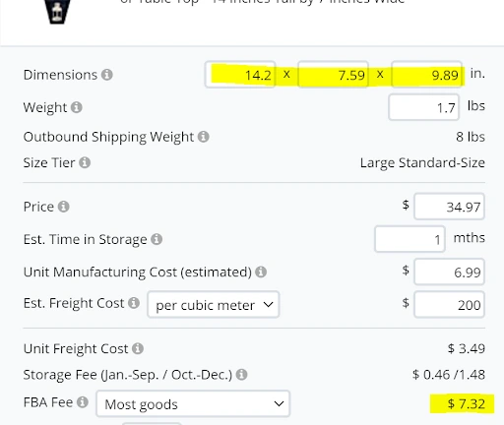
Task: Open the Outbound Shipping Weight info tooltip
Action: 204,137
